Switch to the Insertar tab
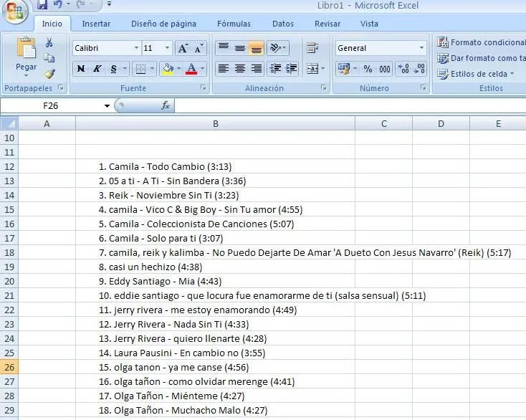This screenshot has width=526, height=420. pyautogui.click(x=96, y=24)
